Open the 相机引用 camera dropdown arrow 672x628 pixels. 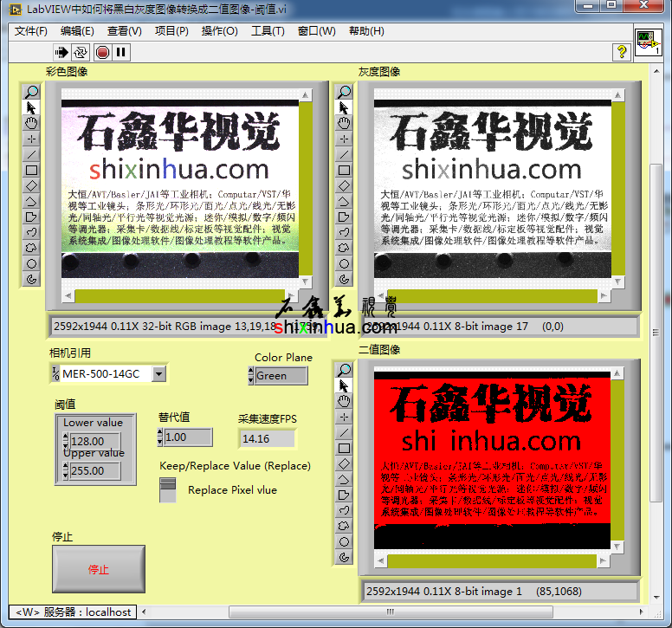coord(158,374)
